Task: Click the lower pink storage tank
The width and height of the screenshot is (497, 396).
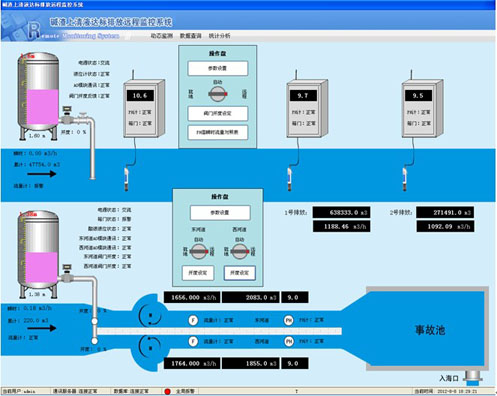Action: 39,254
